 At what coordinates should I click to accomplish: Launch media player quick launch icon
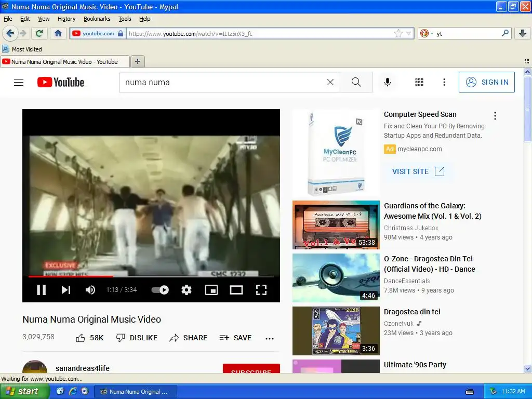(85, 391)
